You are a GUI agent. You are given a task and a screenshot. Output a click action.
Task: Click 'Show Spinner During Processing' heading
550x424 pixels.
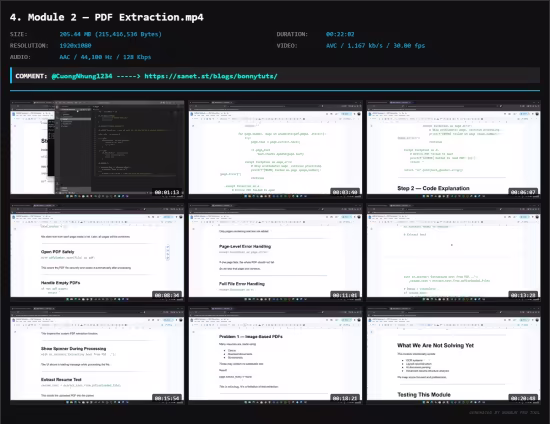point(73,349)
